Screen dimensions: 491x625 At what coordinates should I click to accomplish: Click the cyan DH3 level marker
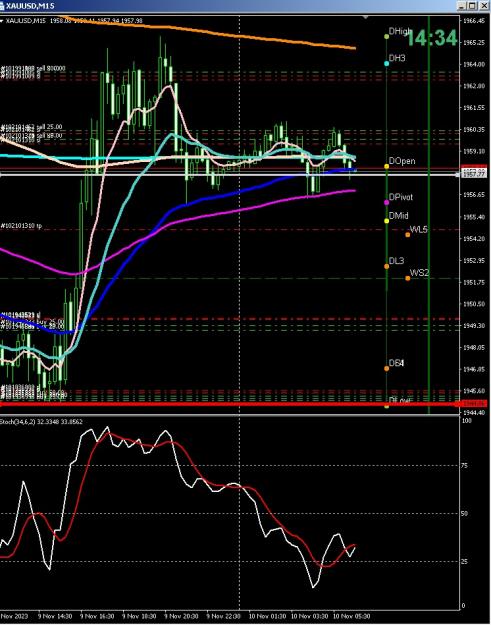[386, 64]
